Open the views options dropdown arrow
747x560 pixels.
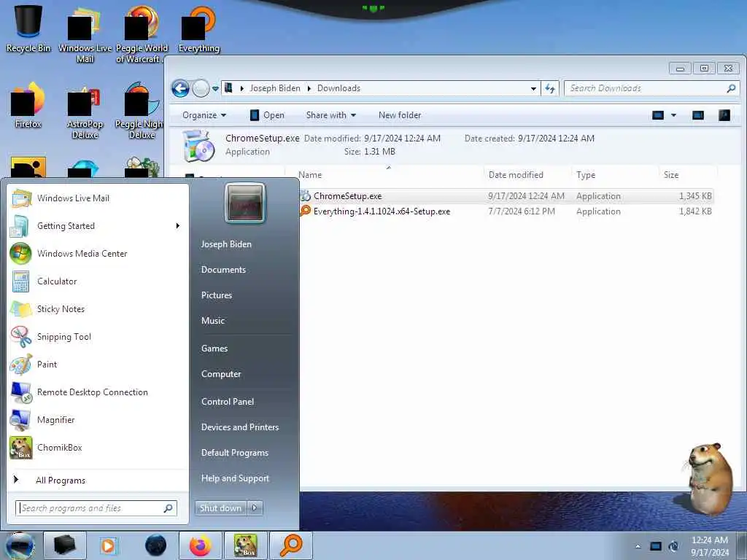pyautogui.click(x=673, y=115)
